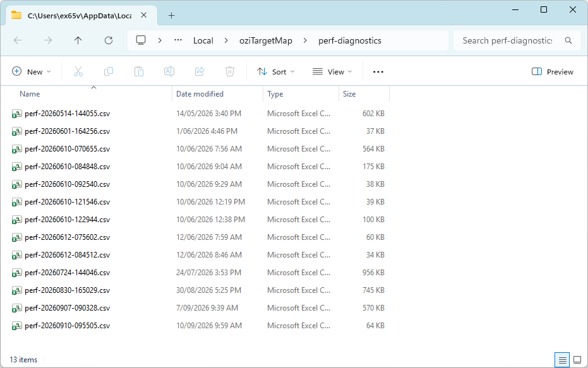The height and width of the screenshot is (368, 588).
Task: Click the 956 KB size value
Action: pyautogui.click(x=373, y=273)
